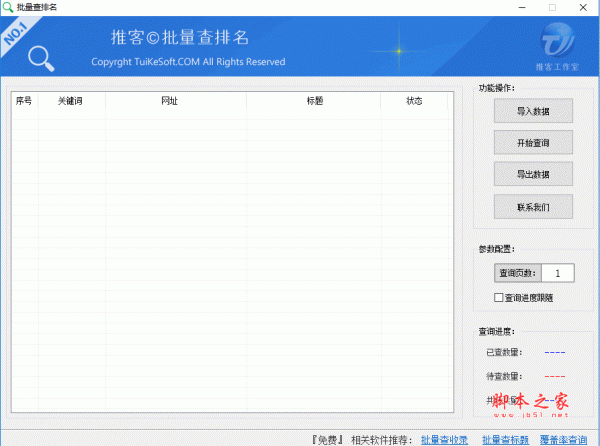
Task: Export results via 导出数据 button
Action: pyautogui.click(x=533, y=175)
